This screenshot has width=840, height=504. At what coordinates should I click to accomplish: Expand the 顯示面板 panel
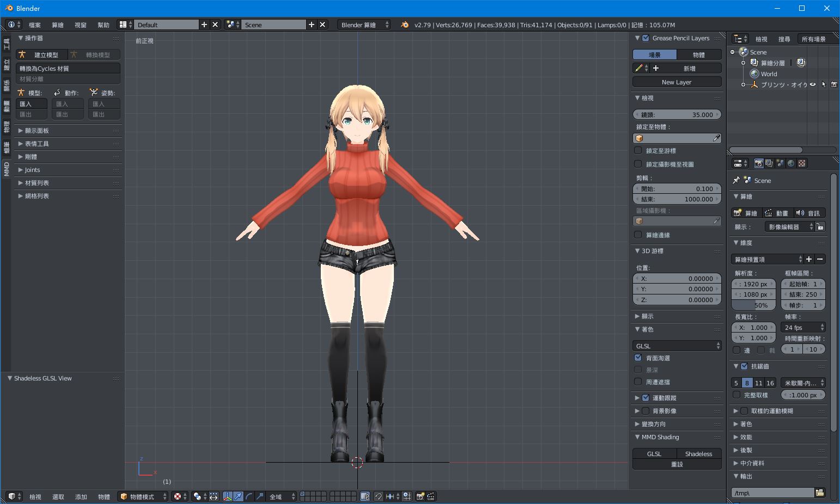click(x=69, y=131)
